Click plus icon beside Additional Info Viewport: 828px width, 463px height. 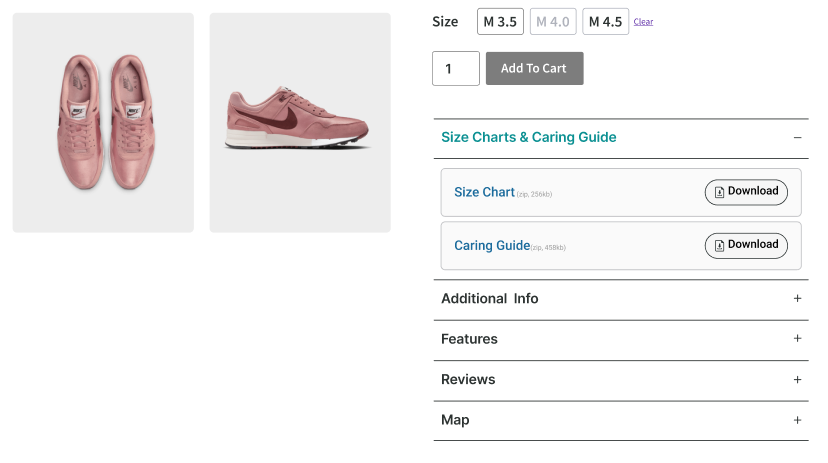tap(797, 298)
